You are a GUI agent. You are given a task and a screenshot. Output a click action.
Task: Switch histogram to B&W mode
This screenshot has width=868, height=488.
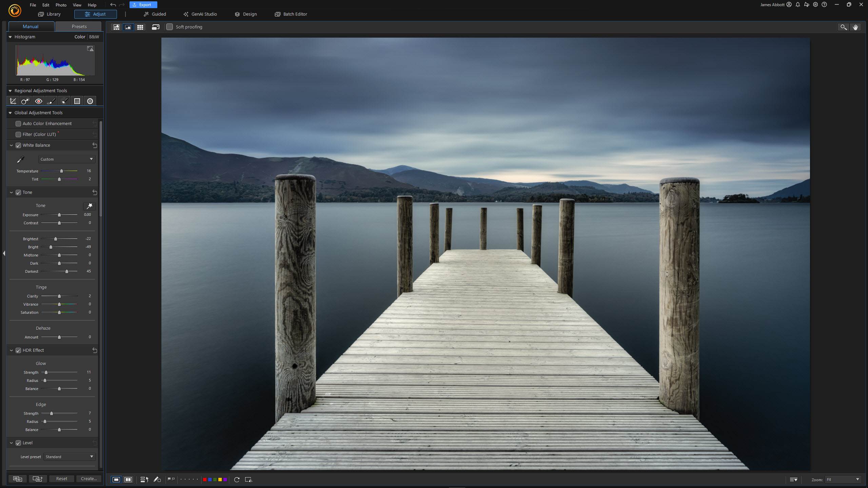94,37
